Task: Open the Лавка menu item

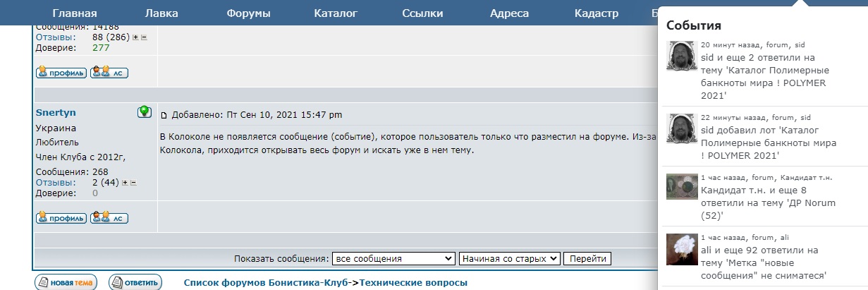Action: (161, 13)
